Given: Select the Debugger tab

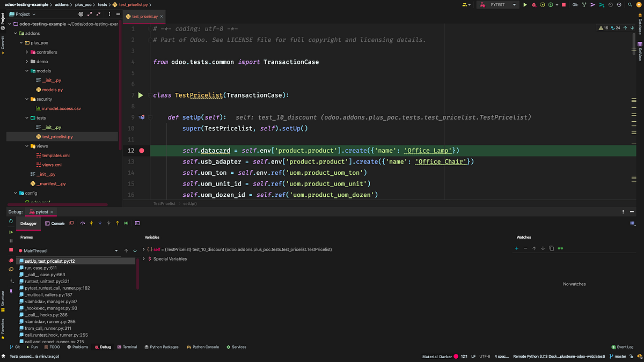Looking at the screenshot, I should (28, 223).
